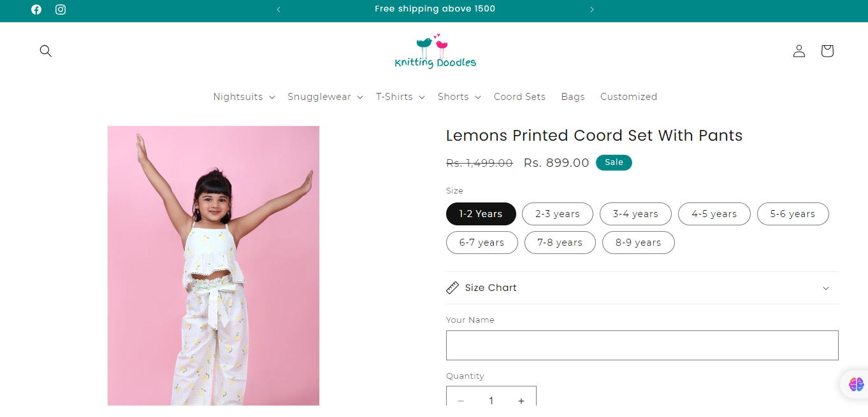
Task: Open the floating brain widget icon
Action: [x=856, y=385]
